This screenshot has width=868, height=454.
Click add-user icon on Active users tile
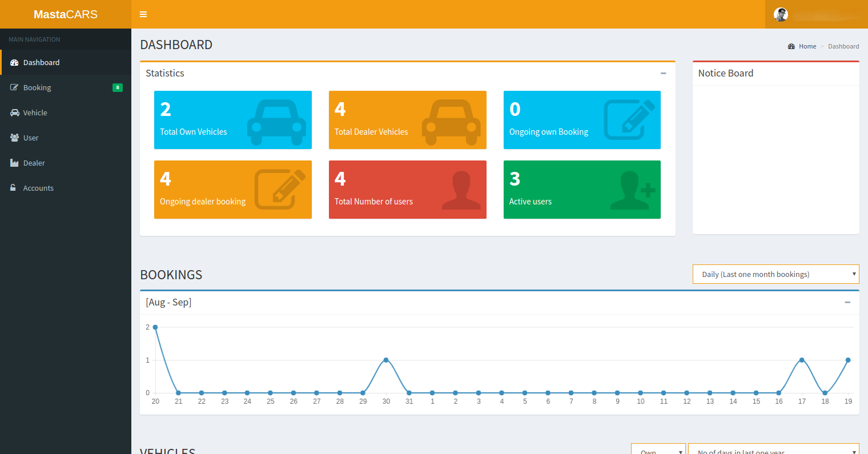point(632,190)
